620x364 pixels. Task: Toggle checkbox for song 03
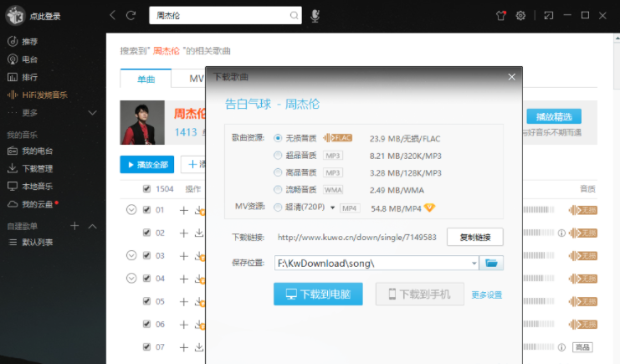point(146,255)
